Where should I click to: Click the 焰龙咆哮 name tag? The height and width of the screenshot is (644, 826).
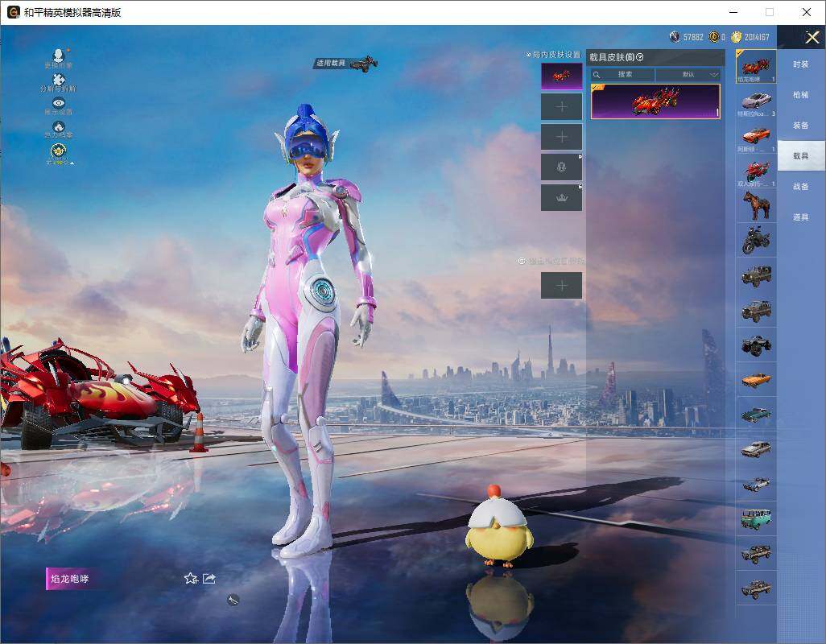pos(69,579)
